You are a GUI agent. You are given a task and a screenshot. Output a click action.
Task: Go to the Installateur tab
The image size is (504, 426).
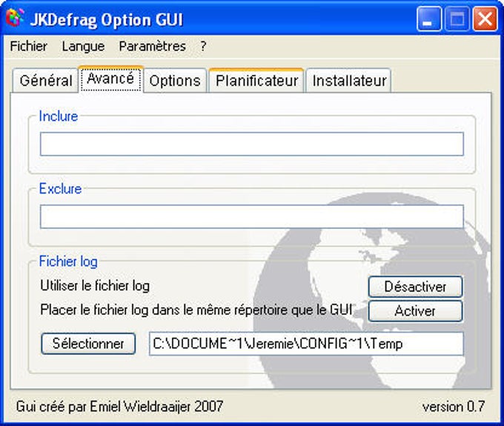[349, 81]
